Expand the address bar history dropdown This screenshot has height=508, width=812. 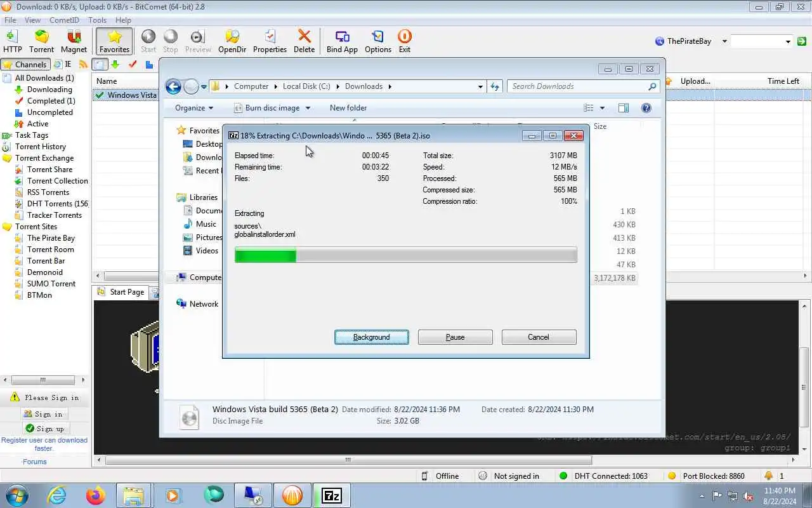point(480,86)
